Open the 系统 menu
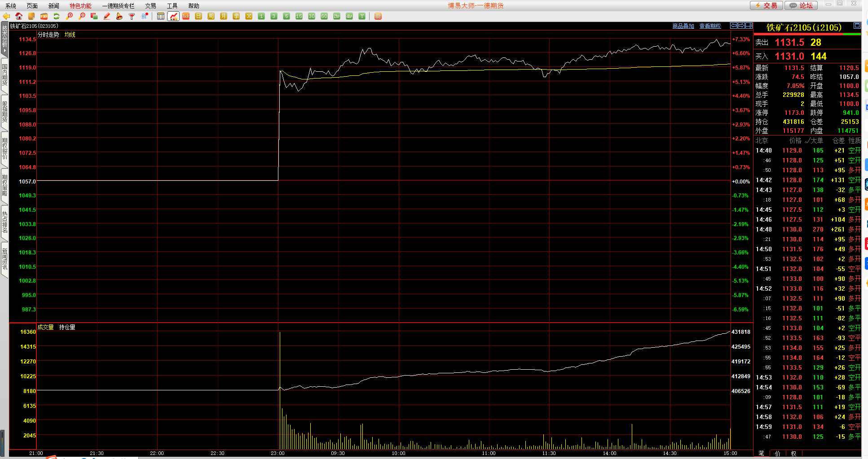This screenshot has height=459, width=868. click(11, 6)
